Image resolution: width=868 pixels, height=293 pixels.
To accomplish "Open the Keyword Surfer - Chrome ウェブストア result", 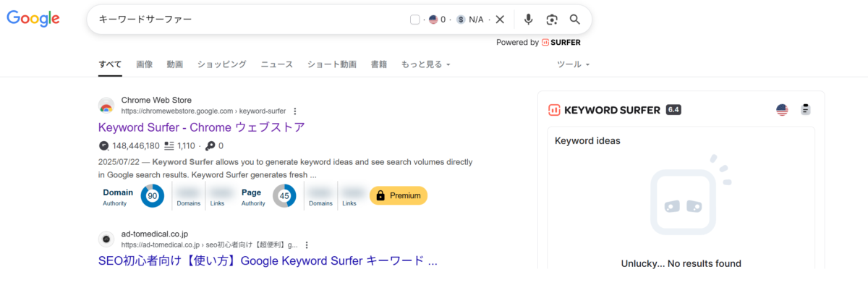I will click(202, 127).
